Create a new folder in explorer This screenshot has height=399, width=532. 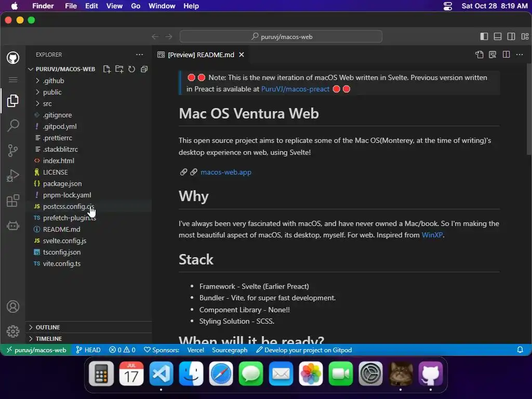[x=119, y=69]
